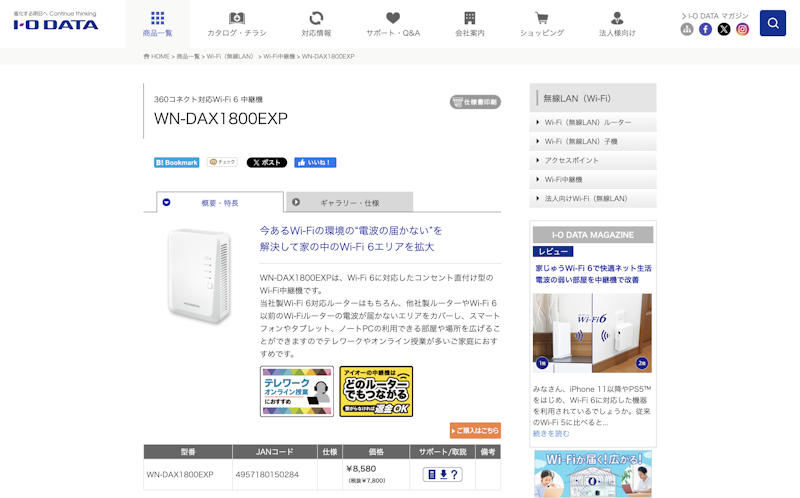Click the 法人様向け person icon

pos(617,18)
